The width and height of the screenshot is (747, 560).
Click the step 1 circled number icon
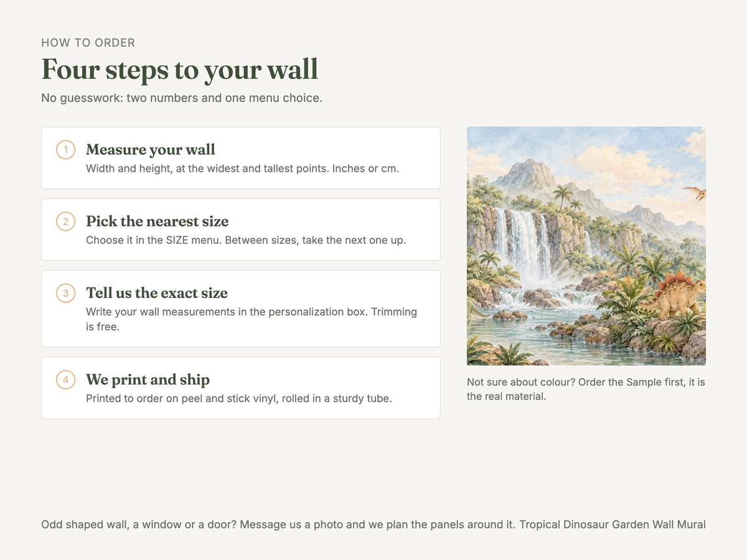[x=65, y=150]
